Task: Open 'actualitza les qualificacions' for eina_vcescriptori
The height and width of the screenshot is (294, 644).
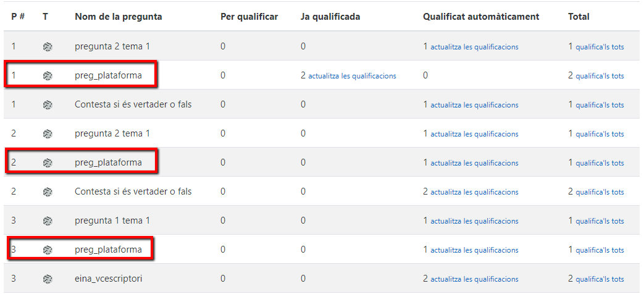Action: coord(474,279)
